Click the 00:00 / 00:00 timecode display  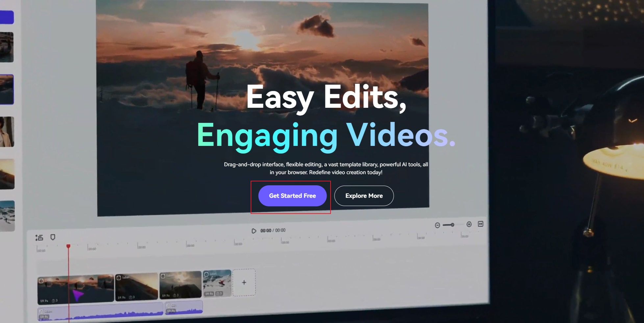coord(273,230)
